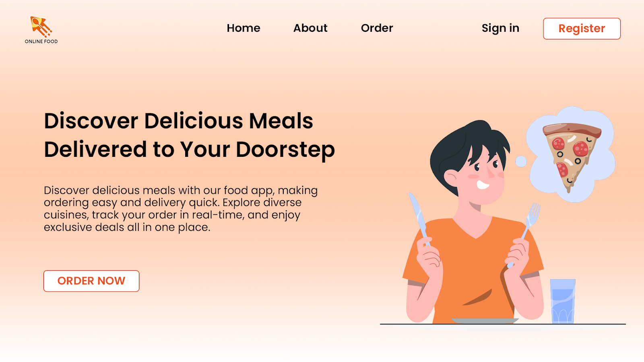Click the Register button
Viewport: 644px width, 362px height.
point(582,29)
